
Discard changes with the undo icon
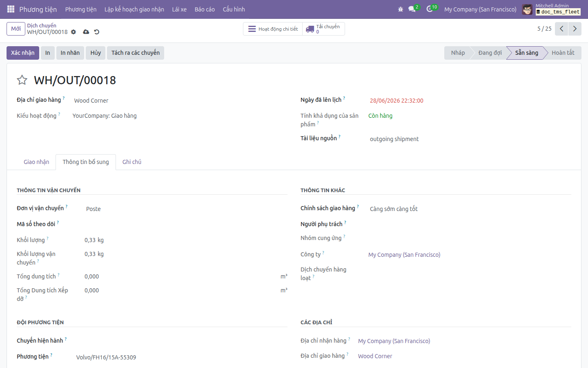[97, 32]
